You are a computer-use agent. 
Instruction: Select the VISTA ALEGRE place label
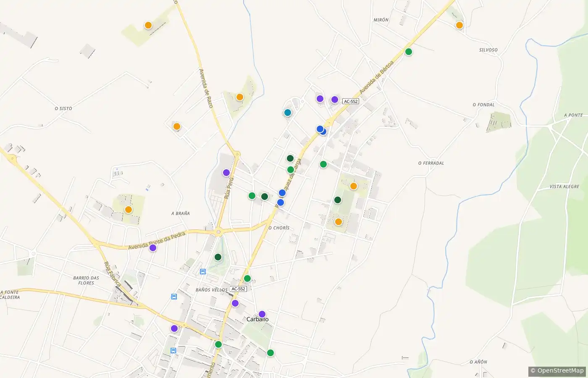click(x=564, y=186)
